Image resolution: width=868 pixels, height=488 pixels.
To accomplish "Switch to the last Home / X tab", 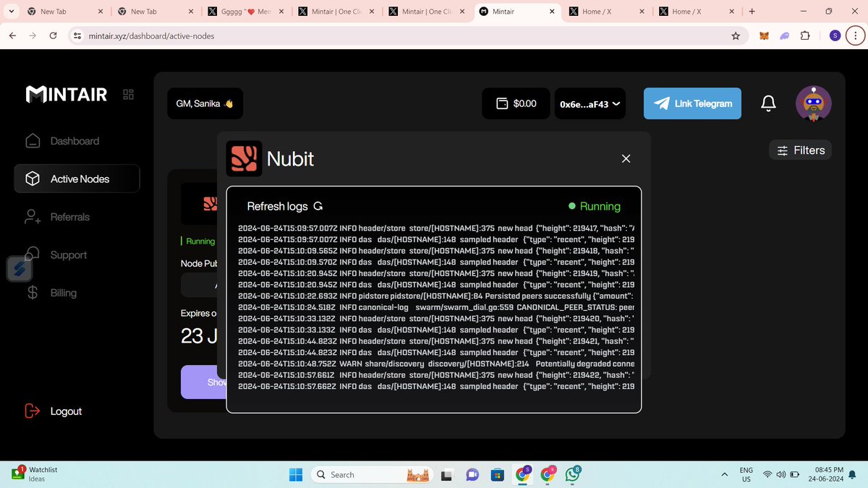I will [x=697, y=12].
